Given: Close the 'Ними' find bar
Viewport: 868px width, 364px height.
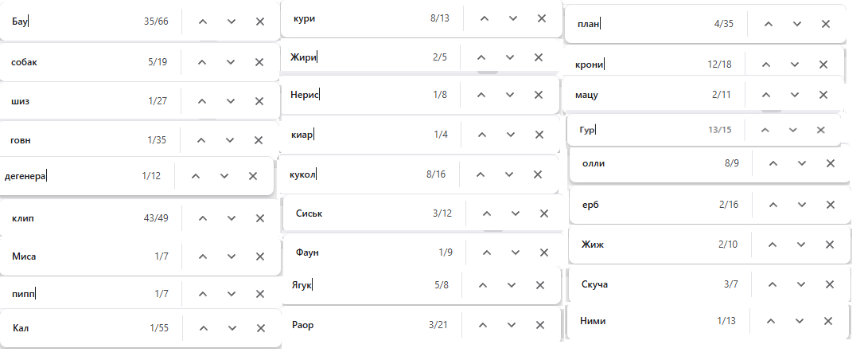Looking at the screenshot, I should coord(828,320).
